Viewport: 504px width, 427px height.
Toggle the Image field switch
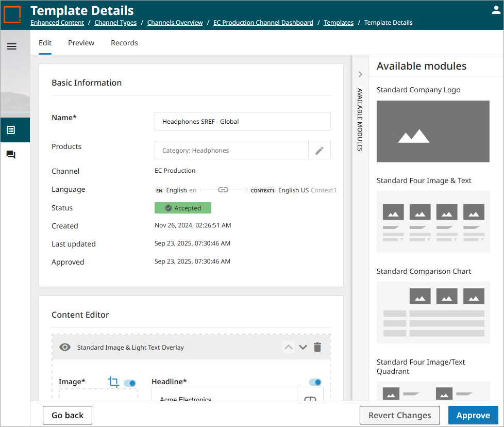(x=130, y=383)
